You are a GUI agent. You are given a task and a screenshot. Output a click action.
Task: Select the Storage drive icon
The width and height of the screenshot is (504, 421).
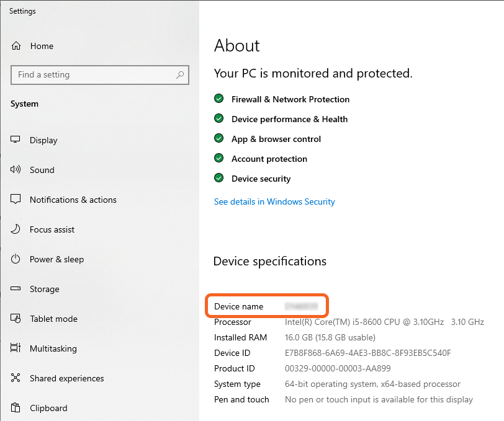point(16,289)
